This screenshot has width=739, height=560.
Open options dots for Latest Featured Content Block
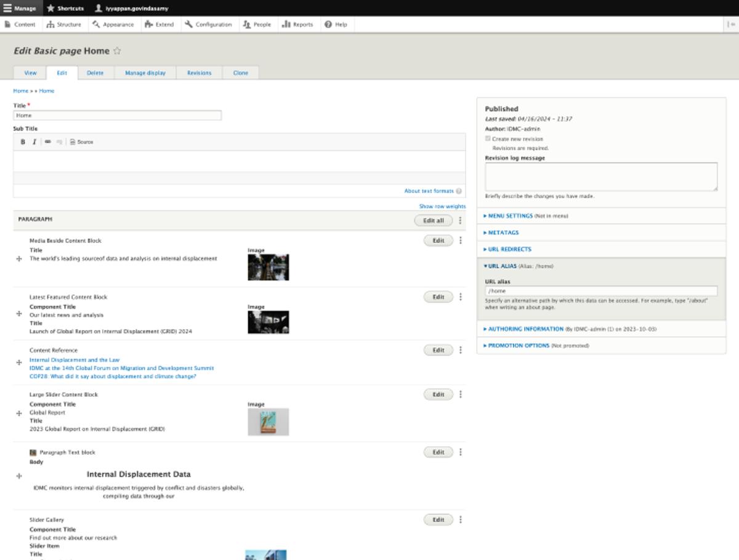461,297
